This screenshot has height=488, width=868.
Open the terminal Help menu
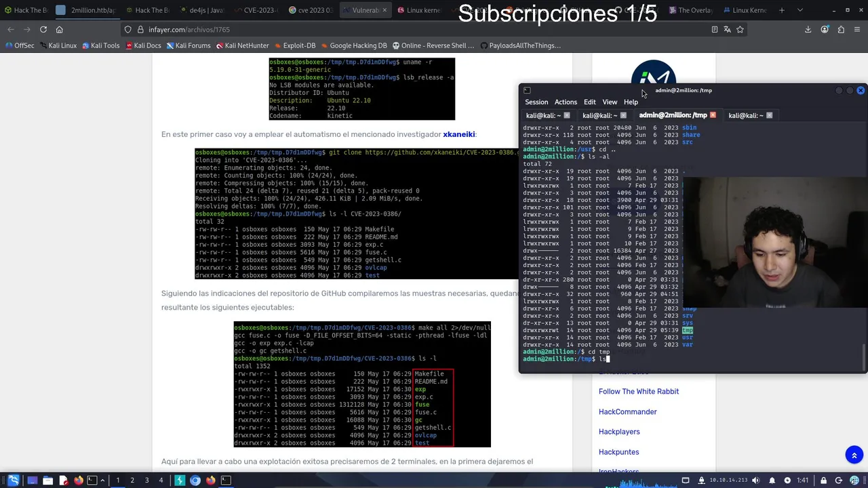click(631, 102)
